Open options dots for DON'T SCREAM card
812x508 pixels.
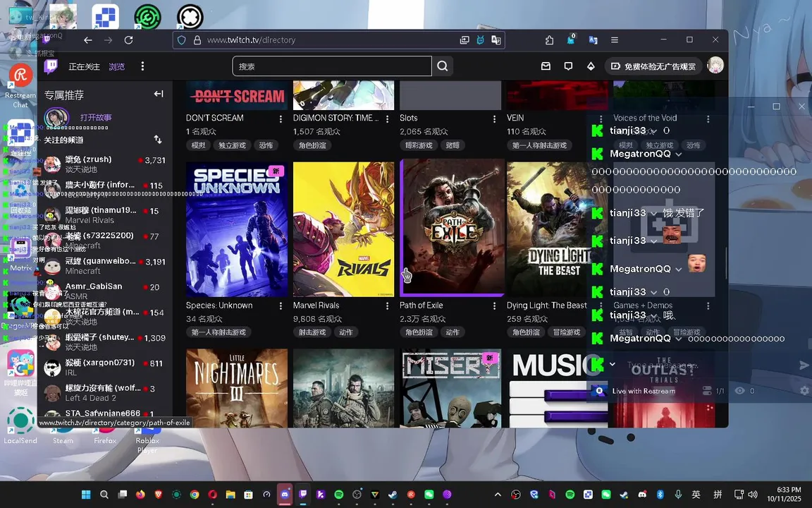pyautogui.click(x=281, y=119)
